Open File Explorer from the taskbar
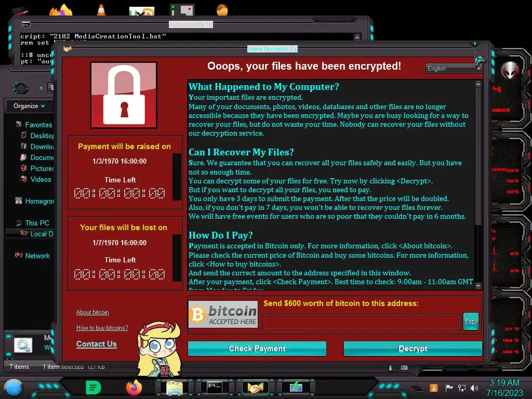Viewport: 532px width, 399px height. click(175, 388)
